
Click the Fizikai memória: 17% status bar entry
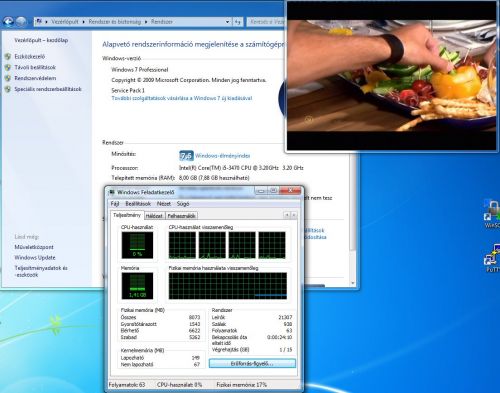(x=242, y=385)
